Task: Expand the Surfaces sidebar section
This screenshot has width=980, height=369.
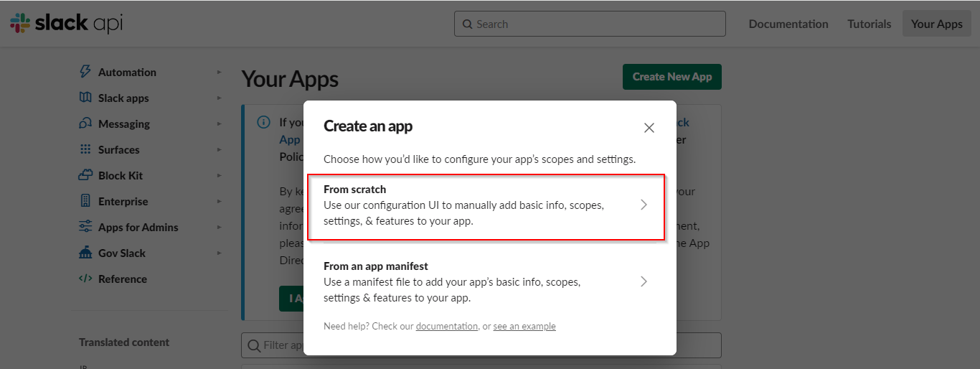Action: point(220,149)
